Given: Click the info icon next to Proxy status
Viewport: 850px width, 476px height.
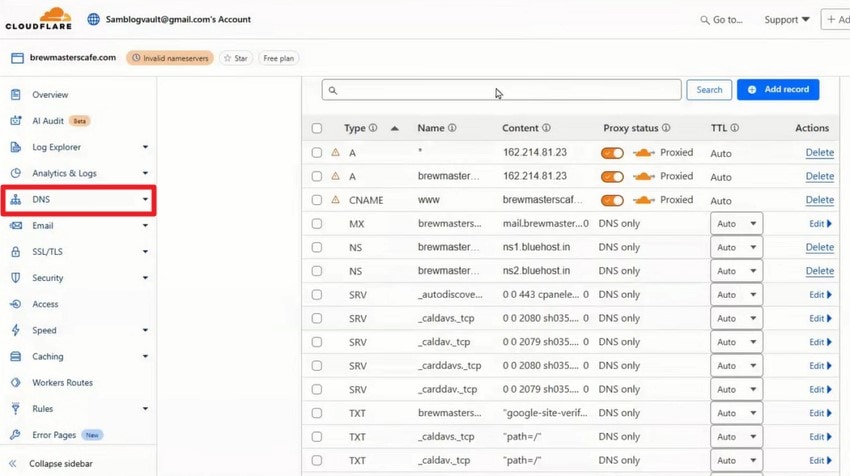Looking at the screenshot, I should pos(666,128).
